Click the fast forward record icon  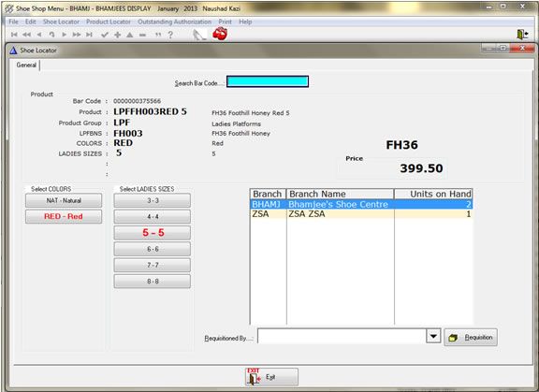[77, 35]
